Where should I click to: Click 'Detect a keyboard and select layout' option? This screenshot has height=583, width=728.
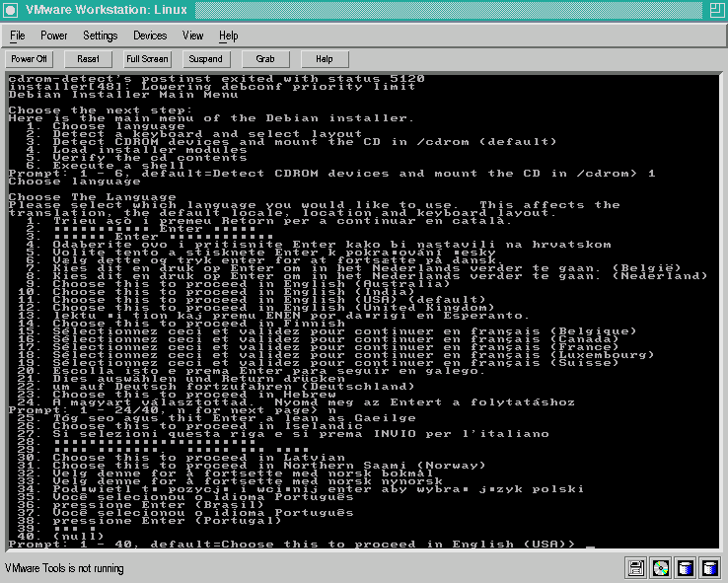click(x=194, y=134)
